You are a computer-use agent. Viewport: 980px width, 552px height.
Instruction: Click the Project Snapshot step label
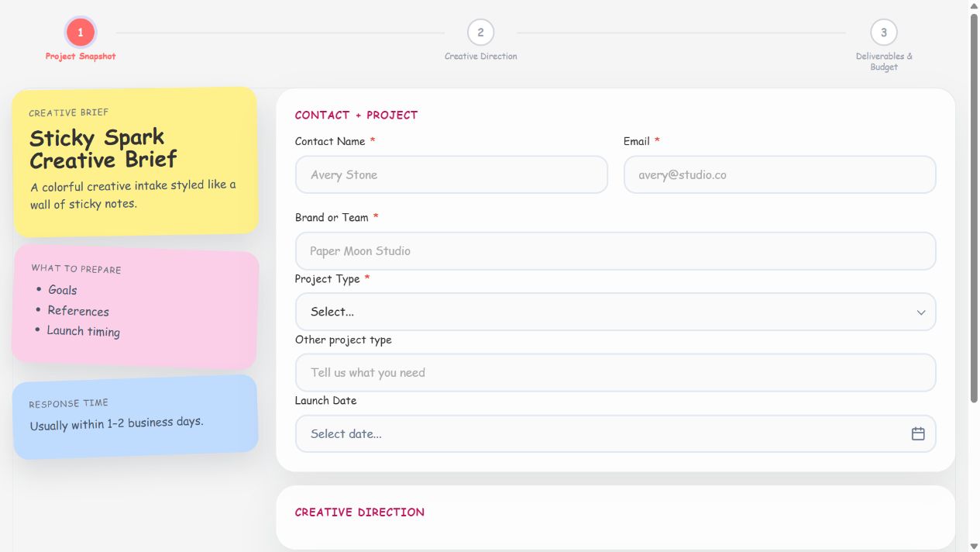(81, 57)
